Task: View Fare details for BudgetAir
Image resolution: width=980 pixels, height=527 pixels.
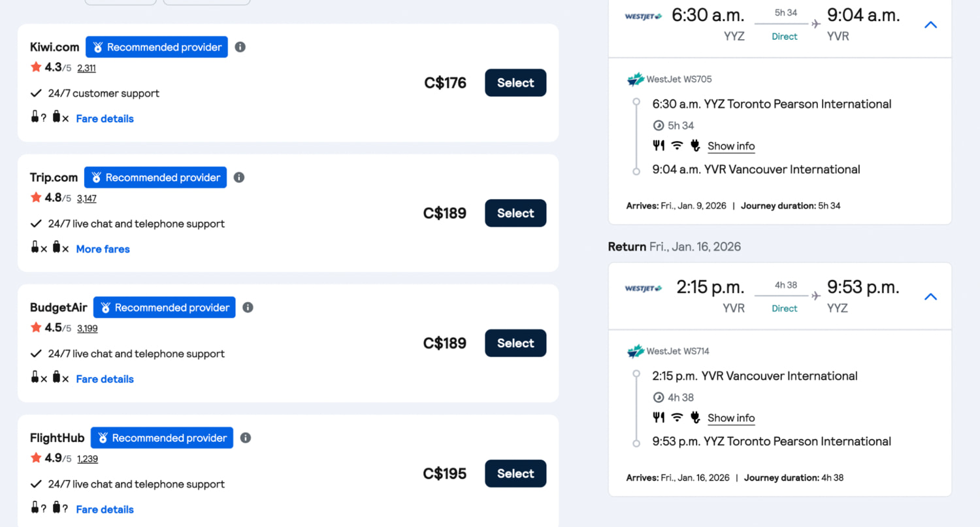Action: tap(105, 379)
